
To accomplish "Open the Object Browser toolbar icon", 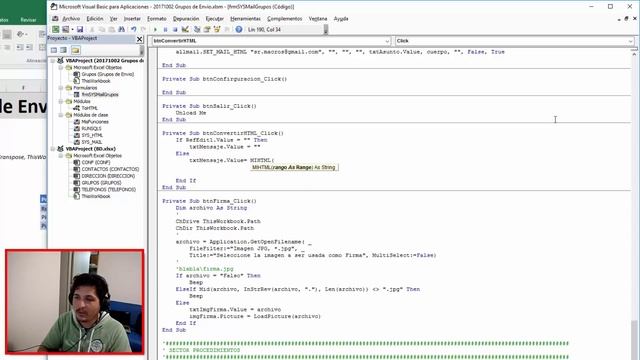I will [217, 29].
